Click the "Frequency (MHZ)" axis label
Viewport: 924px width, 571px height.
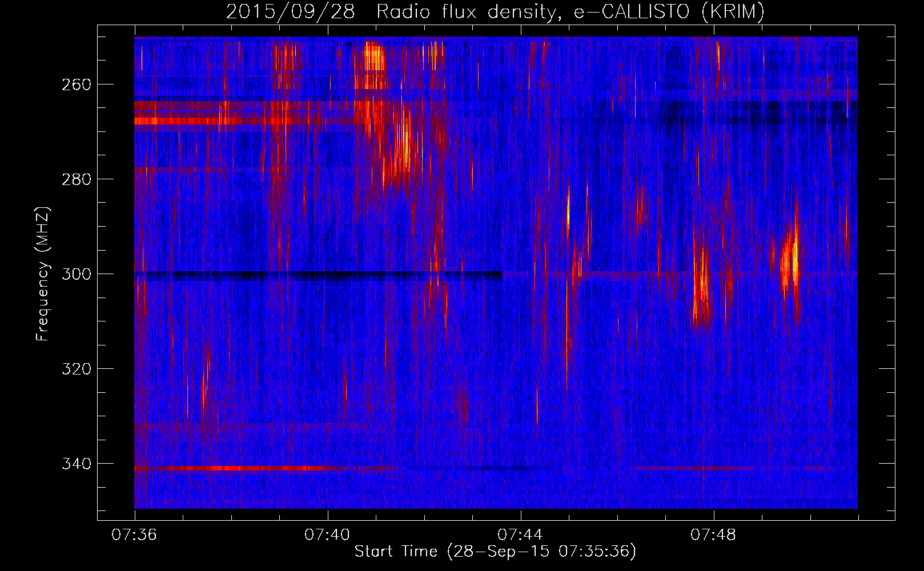[43, 274]
